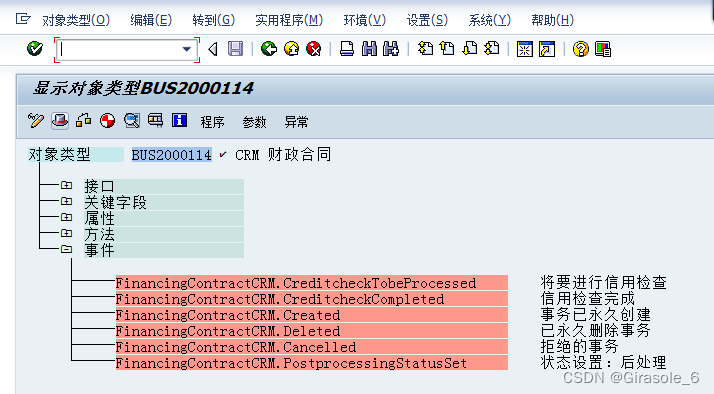Click the 参数 button
This screenshot has height=394, width=714.
pyautogui.click(x=254, y=122)
